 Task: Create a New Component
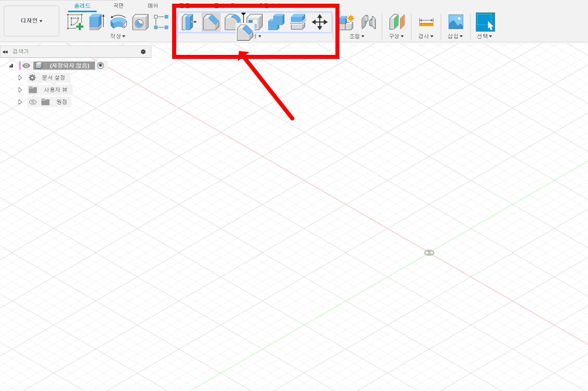click(347, 22)
